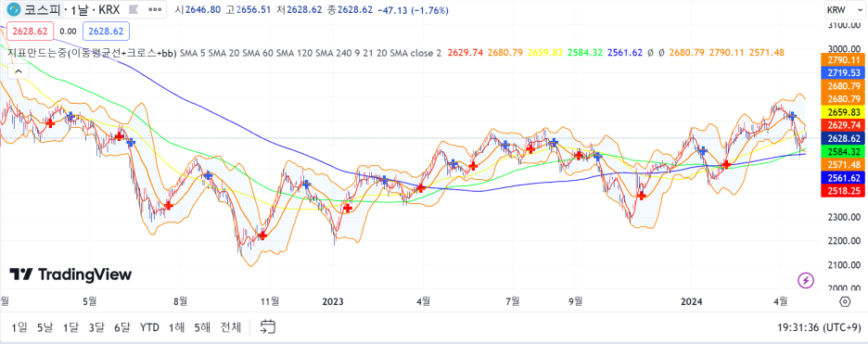The height and width of the screenshot is (344, 868).
Task: Click the open value 2646.80 in header
Action: (x=202, y=10)
